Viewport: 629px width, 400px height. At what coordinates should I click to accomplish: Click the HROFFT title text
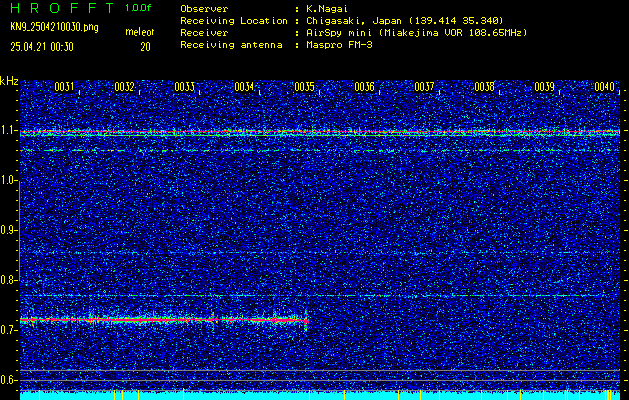click(62, 8)
